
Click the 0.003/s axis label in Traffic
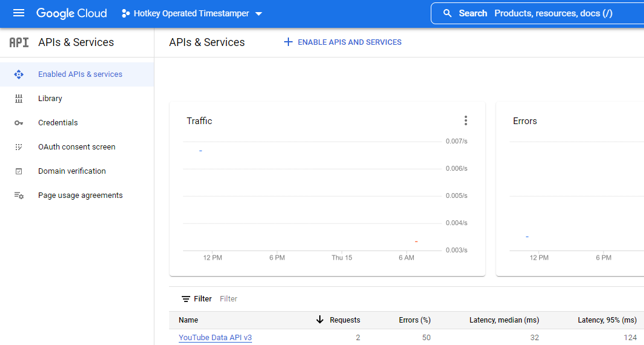click(456, 250)
